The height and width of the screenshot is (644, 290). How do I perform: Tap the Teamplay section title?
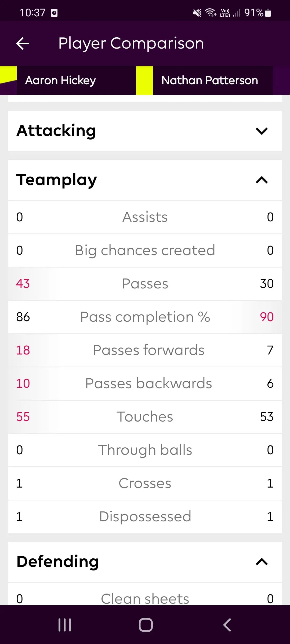pos(57,180)
